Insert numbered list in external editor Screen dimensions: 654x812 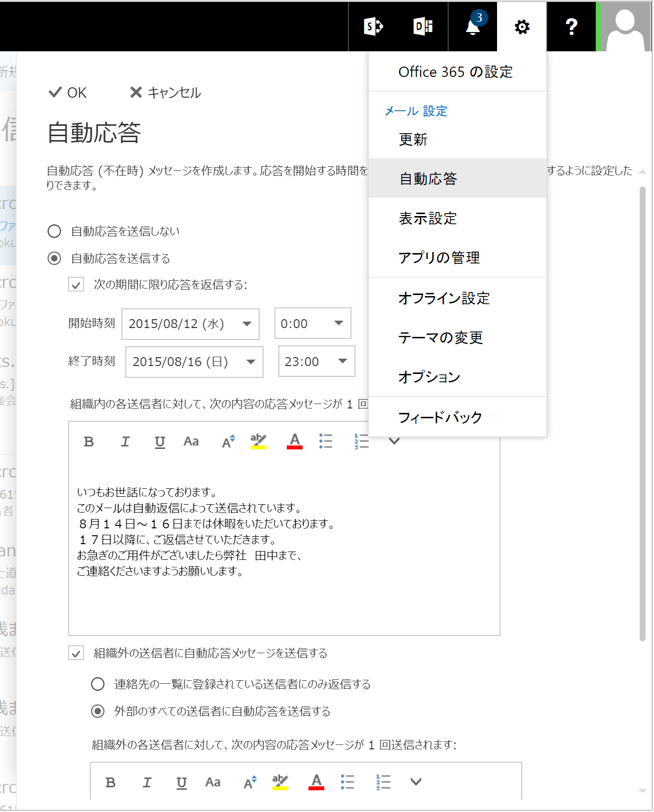pos(383,782)
